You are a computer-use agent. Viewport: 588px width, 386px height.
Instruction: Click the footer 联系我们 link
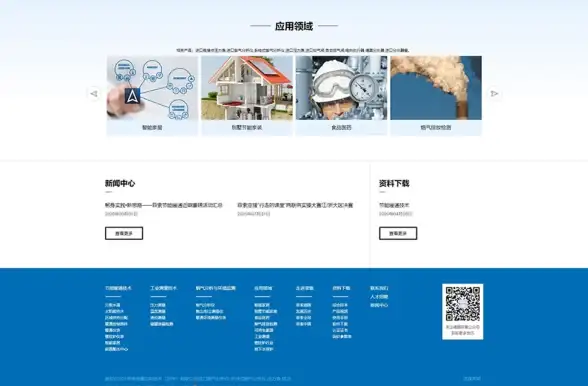(379, 288)
